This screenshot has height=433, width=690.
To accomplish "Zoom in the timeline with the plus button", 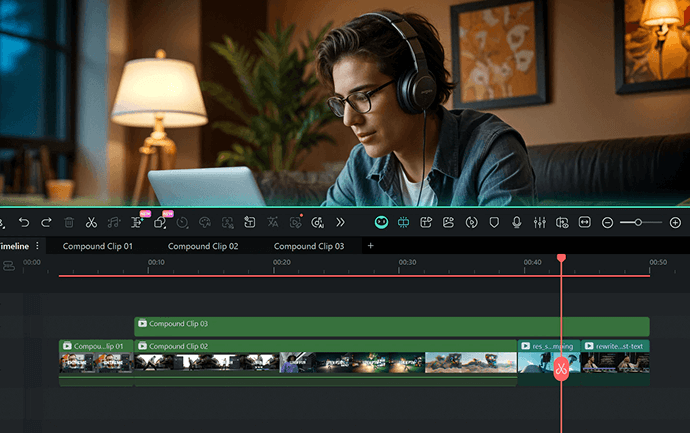I will pyautogui.click(x=675, y=223).
